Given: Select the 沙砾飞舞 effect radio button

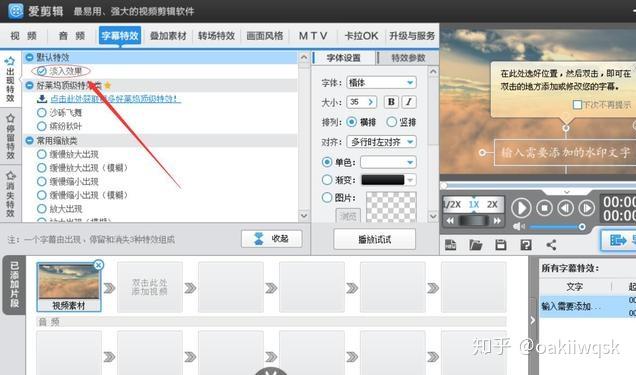Looking at the screenshot, I should [41, 112].
